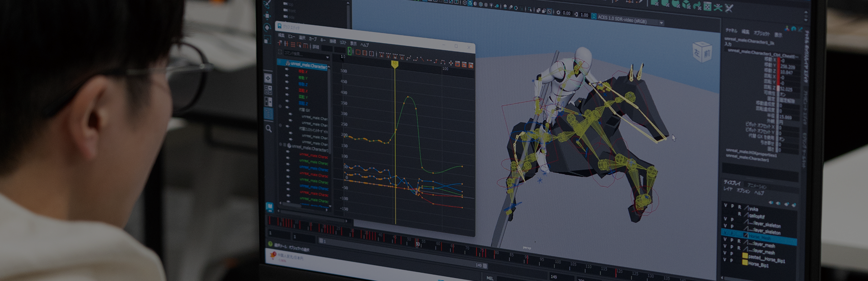Screen dimensions: 868x281
Task: Switch to the アニメーション tab in layer editor
Action: 757,186
